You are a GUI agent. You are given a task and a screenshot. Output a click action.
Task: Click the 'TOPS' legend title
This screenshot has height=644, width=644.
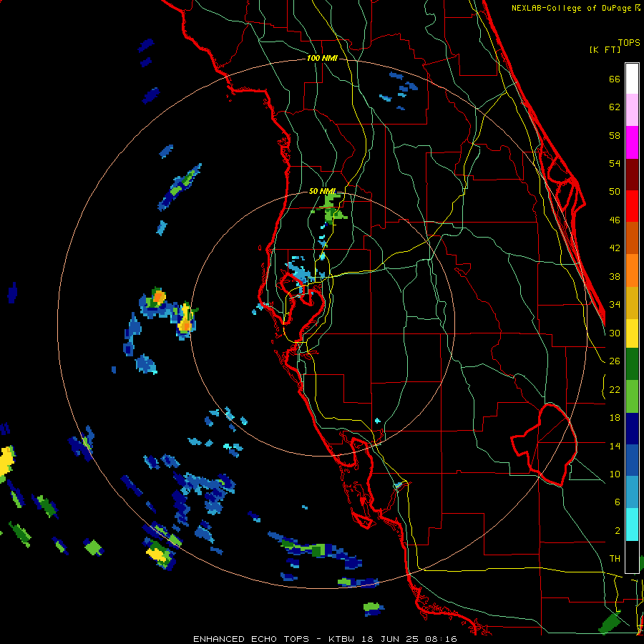[629, 43]
